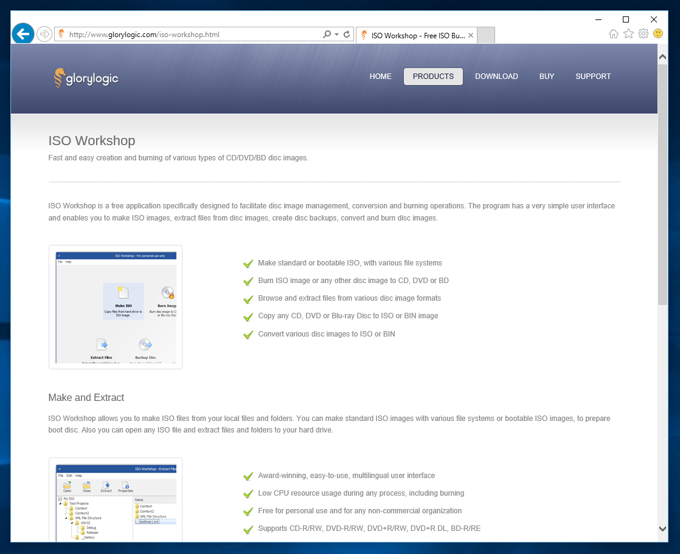Click the browser forward arrow button
The width and height of the screenshot is (680, 554).
[44, 34]
